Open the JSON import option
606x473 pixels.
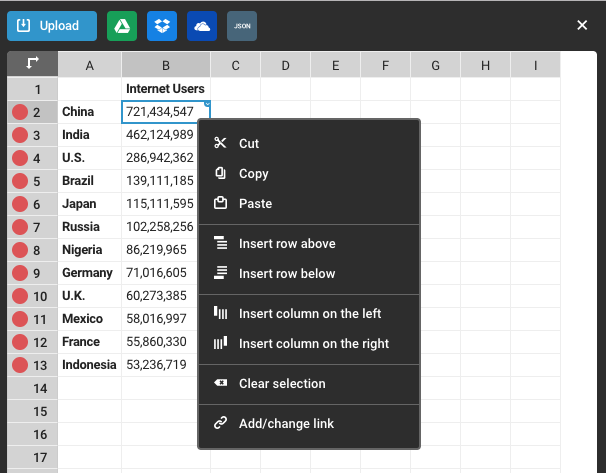(242, 26)
